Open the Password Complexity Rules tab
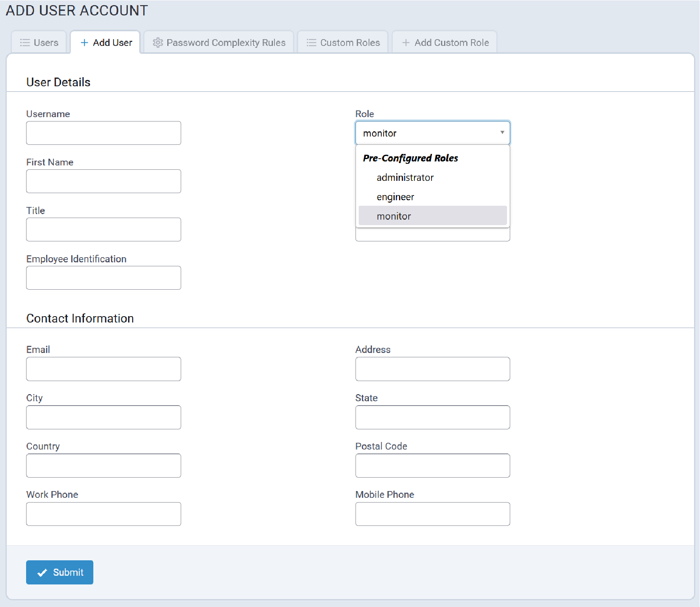Screen dimensions: 700x607 point(219,43)
